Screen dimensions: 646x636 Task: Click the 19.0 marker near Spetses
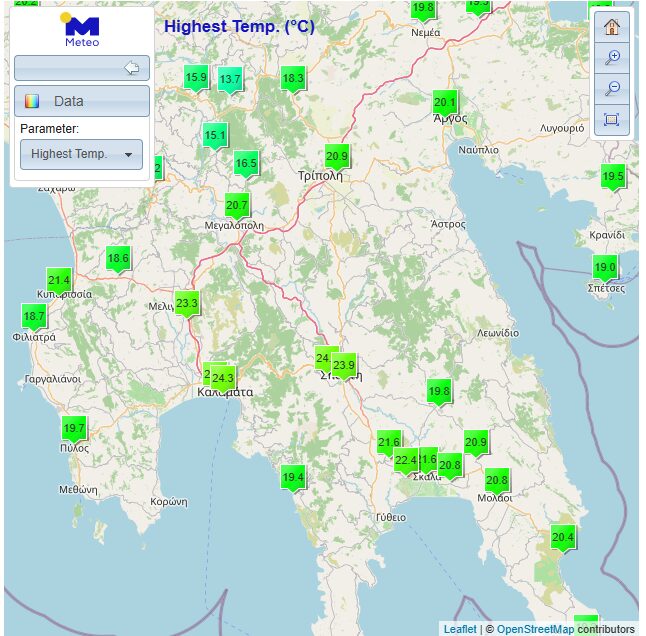605,268
